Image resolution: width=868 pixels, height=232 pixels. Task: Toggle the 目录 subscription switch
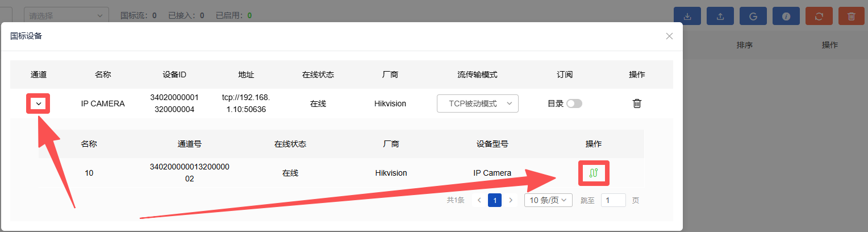[574, 103]
